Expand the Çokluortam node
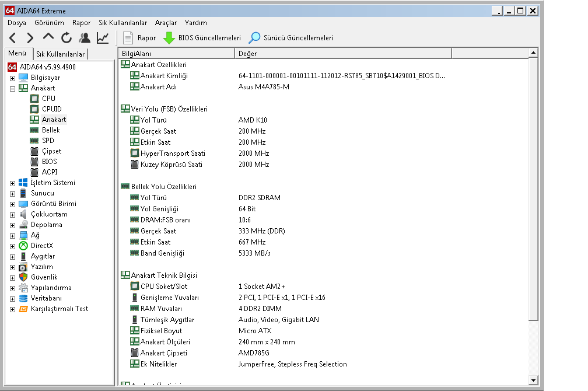Screen dimensions: 588x391 (12, 215)
